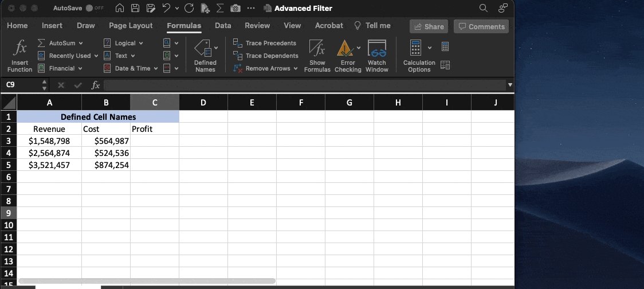The width and height of the screenshot is (644, 289).
Task: Expand the Financial dropdown arrow
Action: 80,68
